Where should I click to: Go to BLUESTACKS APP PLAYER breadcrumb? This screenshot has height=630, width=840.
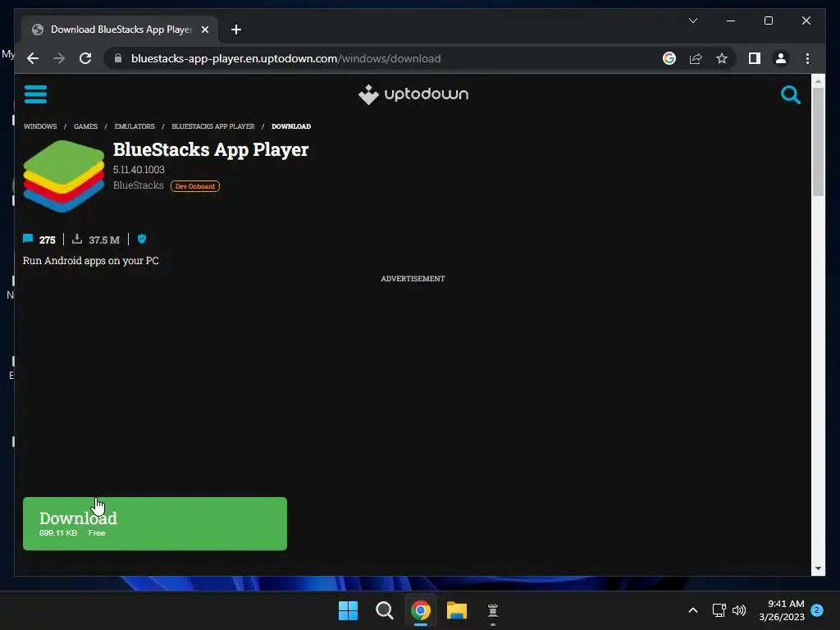(x=212, y=126)
